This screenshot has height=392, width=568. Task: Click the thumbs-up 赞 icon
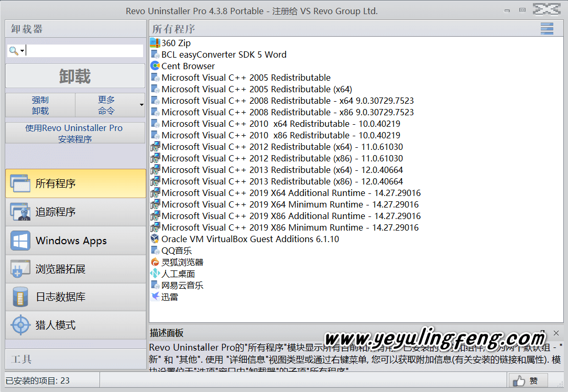[x=519, y=381]
